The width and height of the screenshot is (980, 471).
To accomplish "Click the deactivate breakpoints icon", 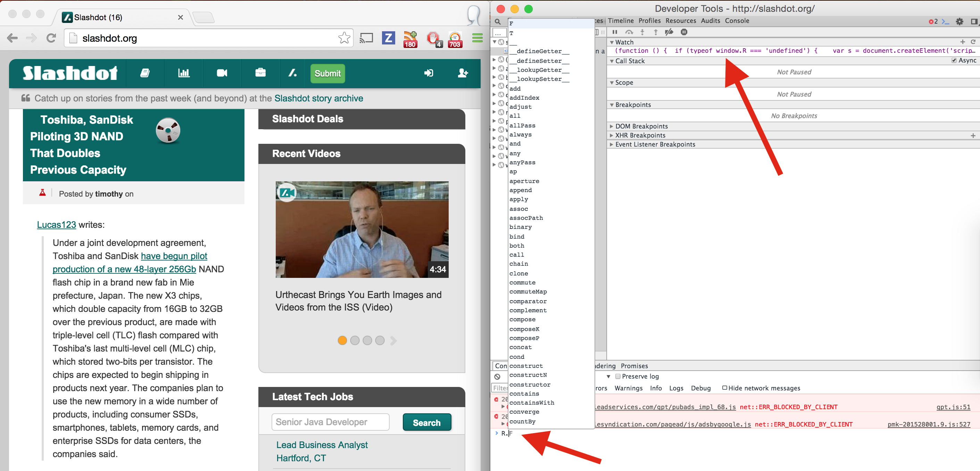I will tap(669, 32).
